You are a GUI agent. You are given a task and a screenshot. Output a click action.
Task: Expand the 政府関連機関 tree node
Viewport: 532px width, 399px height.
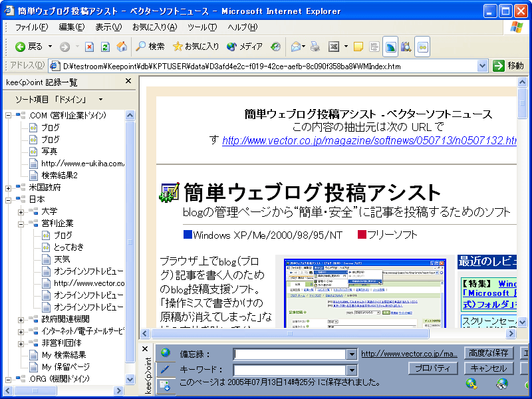(21, 320)
